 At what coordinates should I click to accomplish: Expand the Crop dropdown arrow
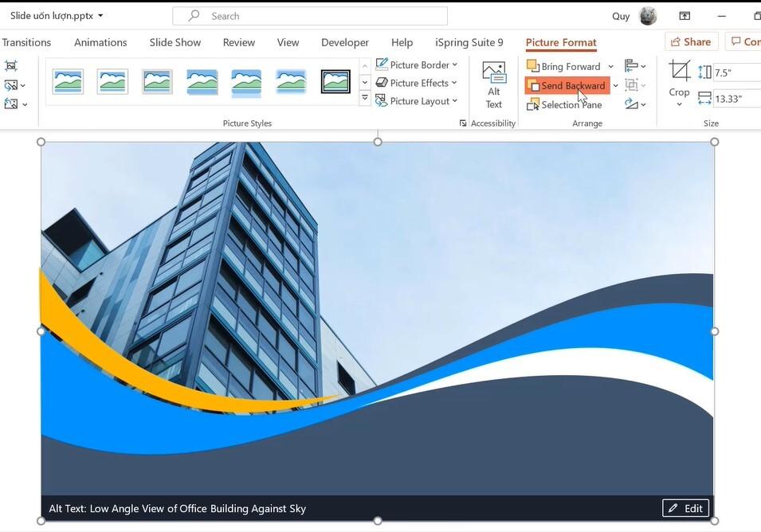coord(679,104)
